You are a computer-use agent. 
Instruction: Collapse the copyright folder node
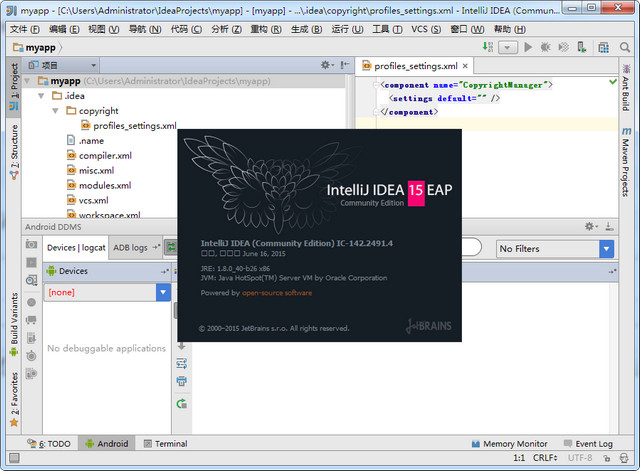pos(56,111)
